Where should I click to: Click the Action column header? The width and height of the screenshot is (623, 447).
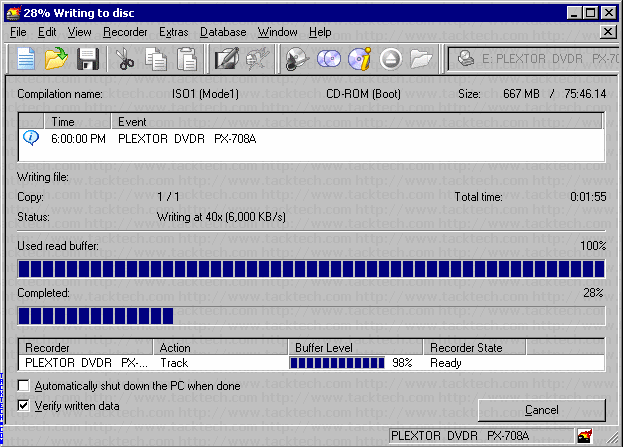pos(221,348)
